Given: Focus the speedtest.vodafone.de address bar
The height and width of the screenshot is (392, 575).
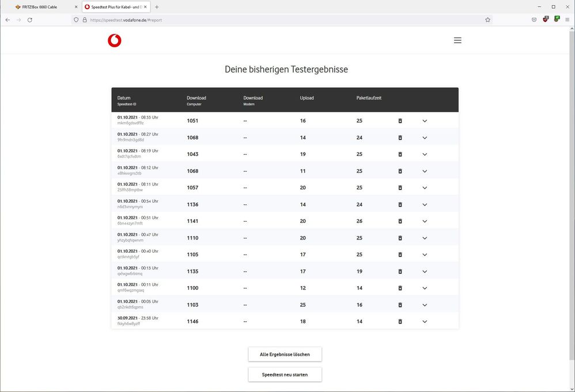Looking at the screenshot, I should pyautogui.click(x=282, y=20).
